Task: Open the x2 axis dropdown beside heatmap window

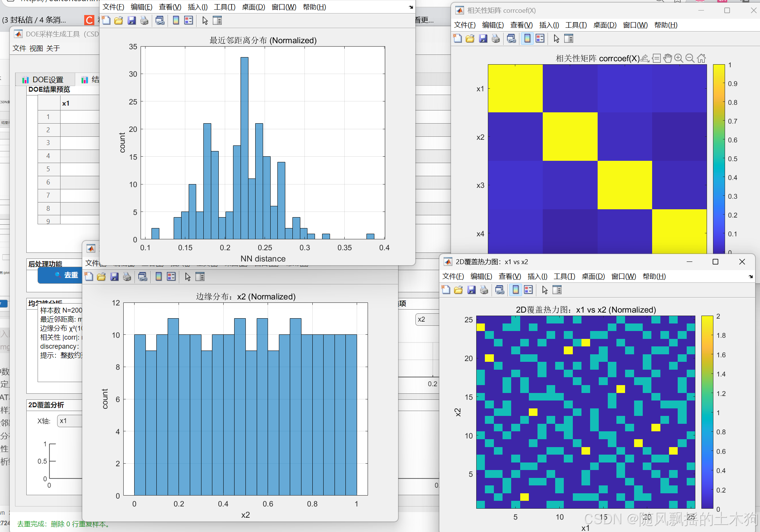Action: coord(427,319)
